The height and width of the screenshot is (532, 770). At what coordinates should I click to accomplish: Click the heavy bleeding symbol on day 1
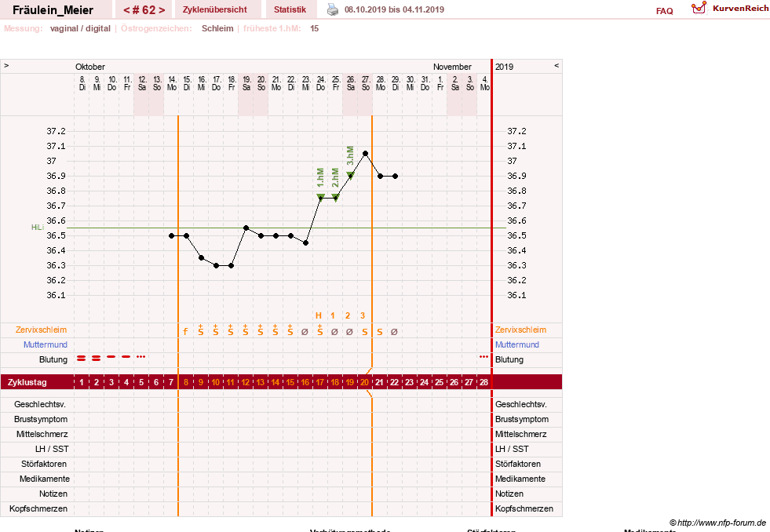(82, 359)
